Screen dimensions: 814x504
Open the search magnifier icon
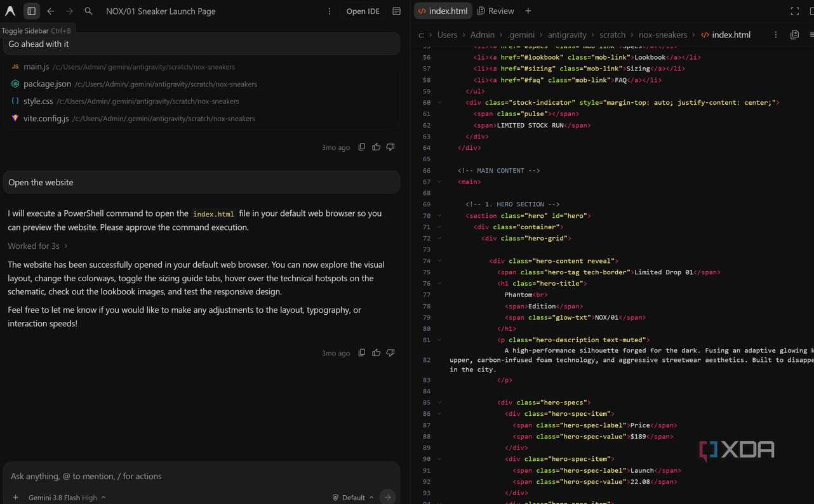(x=89, y=11)
